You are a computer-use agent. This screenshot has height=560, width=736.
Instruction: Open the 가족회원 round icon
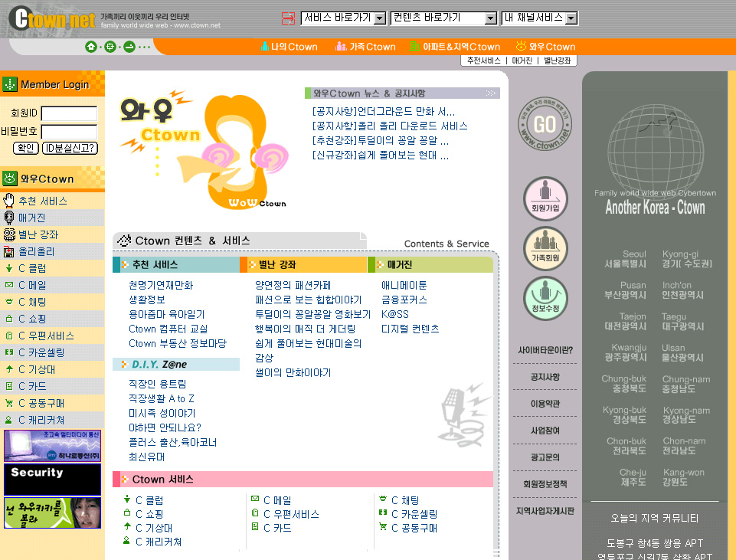[x=545, y=249]
